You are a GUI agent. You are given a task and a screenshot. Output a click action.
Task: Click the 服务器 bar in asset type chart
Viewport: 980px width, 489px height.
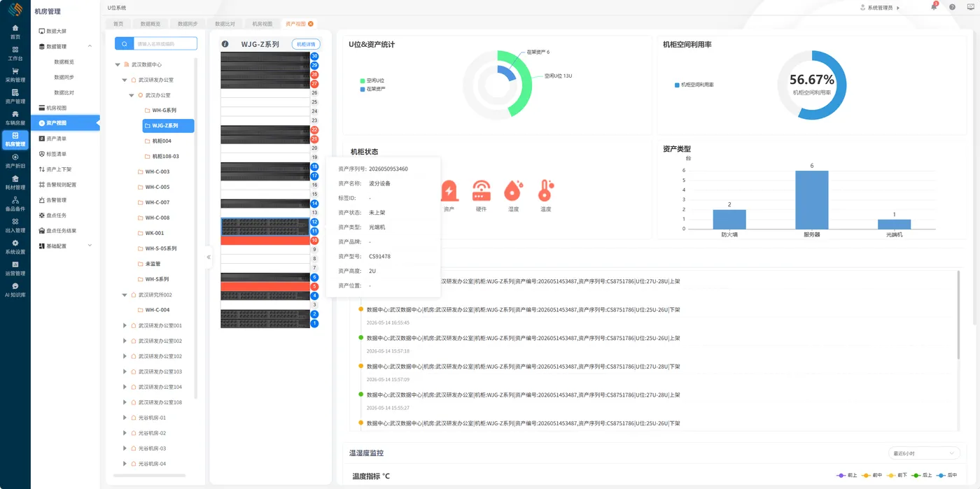click(x=811, y=199)
